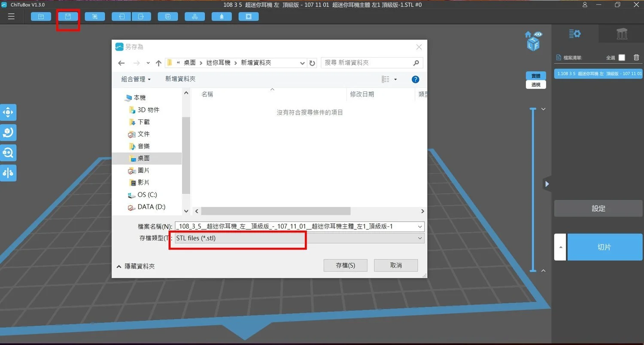
Task: Select the Rotate tool in left sidebar
Action: pyautogui.click(x=8, y=132)
